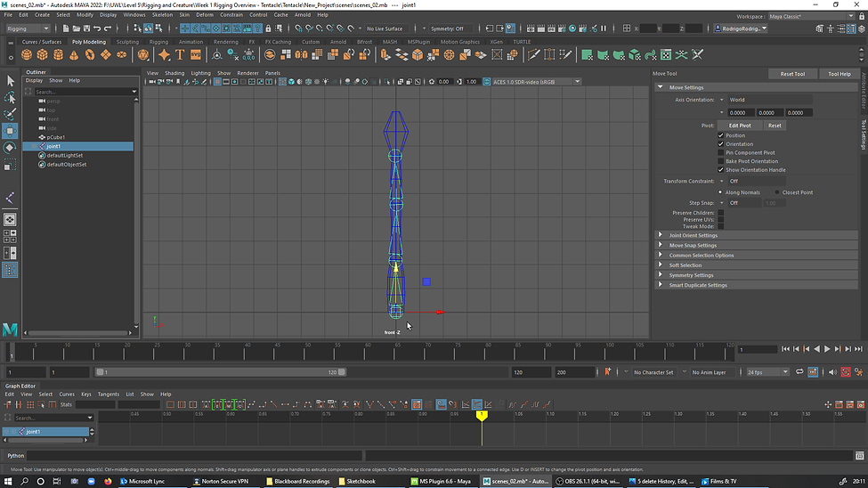This screenshot has width=868, height=488.
Task: Click the yellow Graph Editor time marker
Action: [482, 415]
